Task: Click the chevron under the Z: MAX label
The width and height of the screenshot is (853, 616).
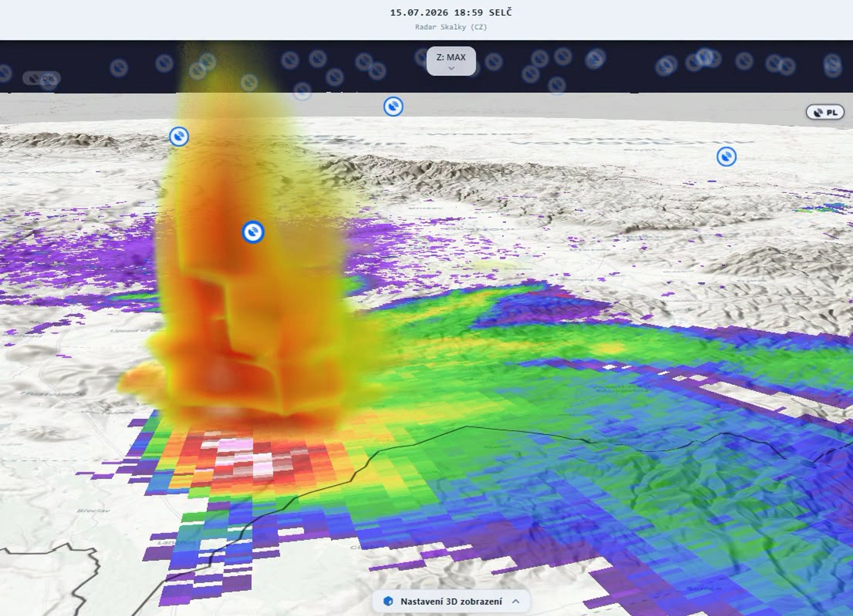Action: pyautogui.click(x=452, y=68)
